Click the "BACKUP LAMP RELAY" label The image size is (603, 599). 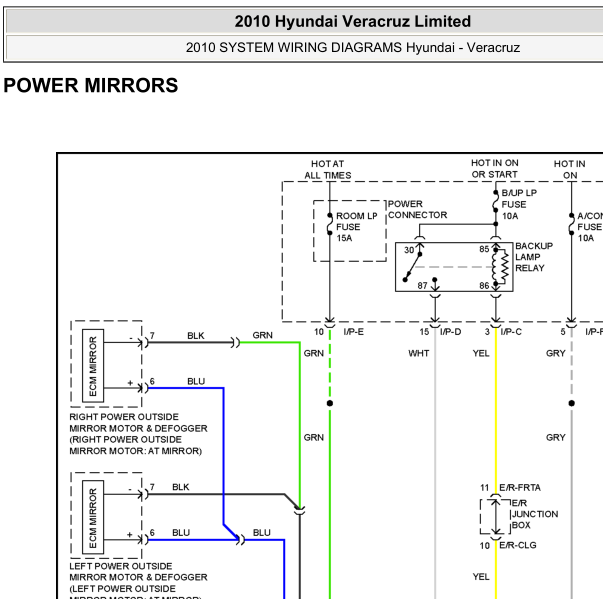(x=534, y=257)
